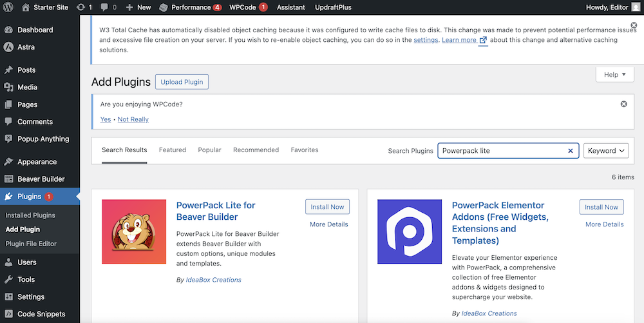This screenshot has width=644, height=323.
Task: Open the WordPress logo menu
Action: [8, 7]
